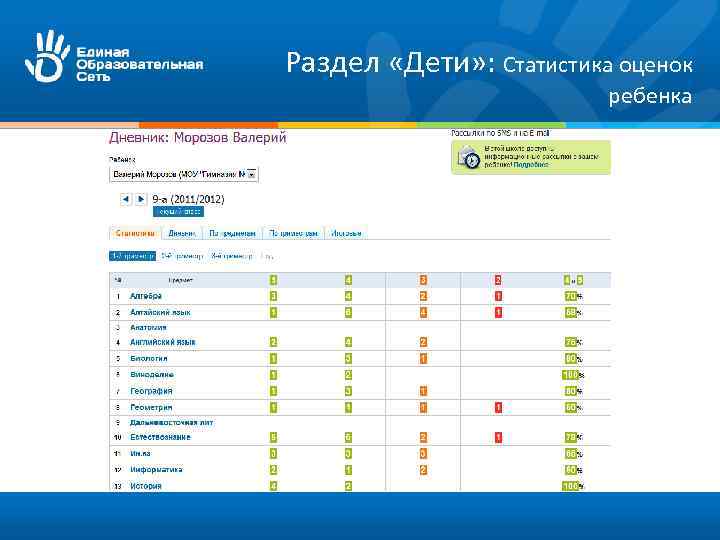Viewport: 720px width, 540px height.
Task: Click the orange grade 3 header badge
Action: point(423,280)
